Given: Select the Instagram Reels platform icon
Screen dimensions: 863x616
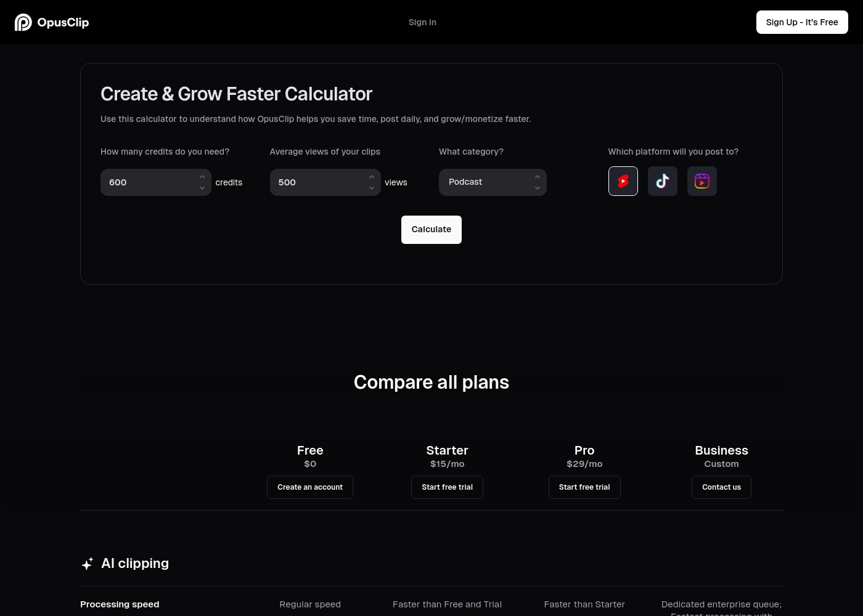Looking at the screenshot, I should pos(702,181).
